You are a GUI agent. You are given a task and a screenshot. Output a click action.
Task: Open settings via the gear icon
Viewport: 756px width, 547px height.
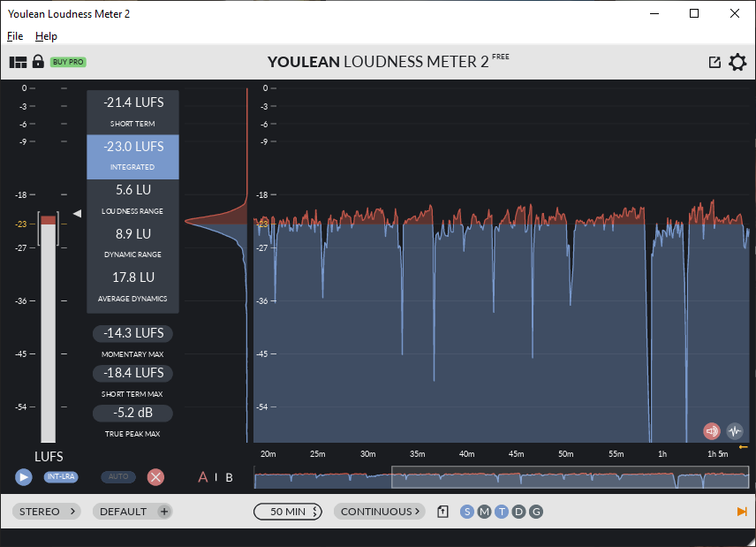737,62
